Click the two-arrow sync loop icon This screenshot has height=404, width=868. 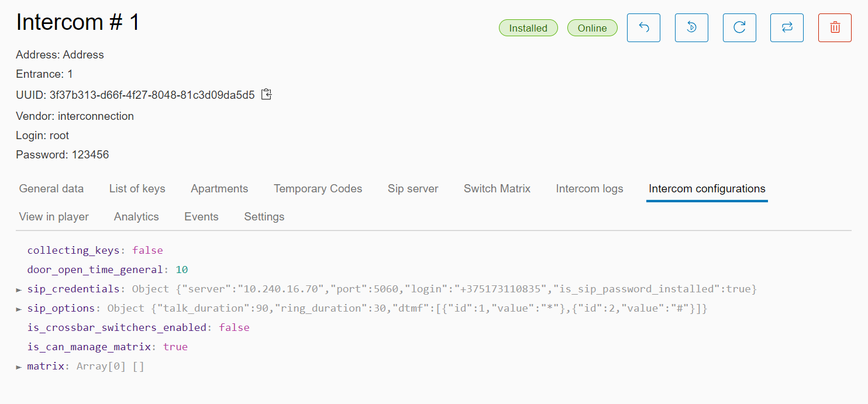coord(787,27)
